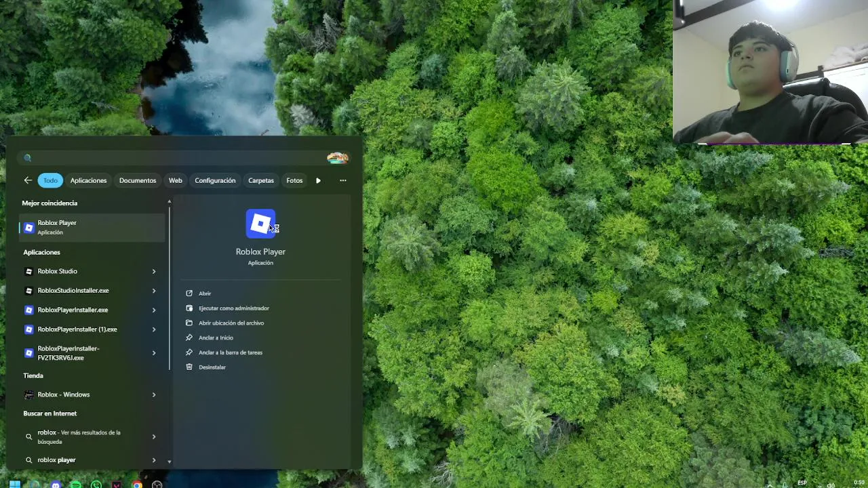Expand RobloxPlayerInstaller.exe result chevron
This screenshot has height=488, width=868.
[x=154, y=310]
